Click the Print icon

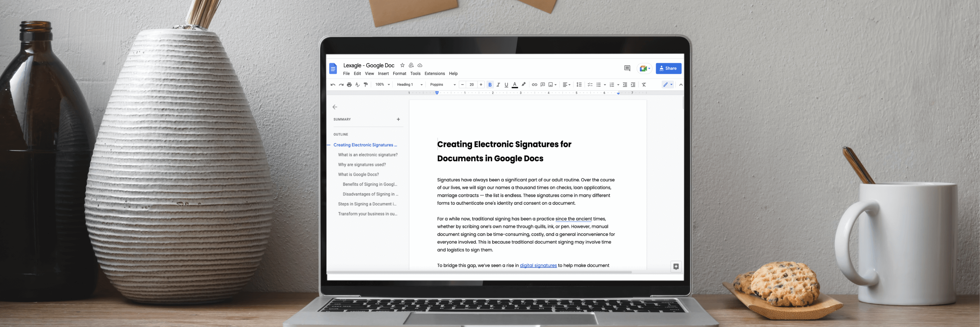349,84
